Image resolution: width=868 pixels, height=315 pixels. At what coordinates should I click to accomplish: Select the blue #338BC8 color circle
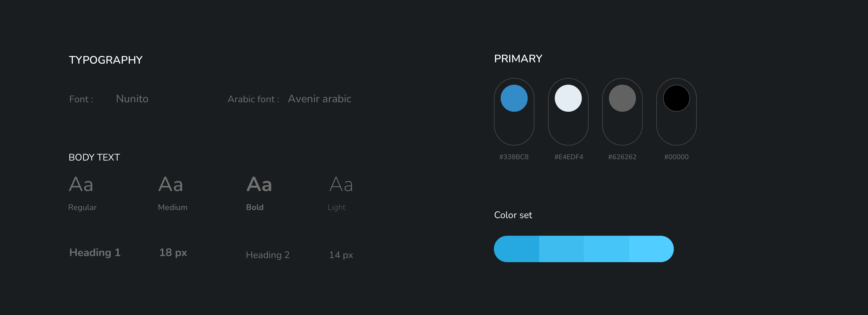coord(514,98)
